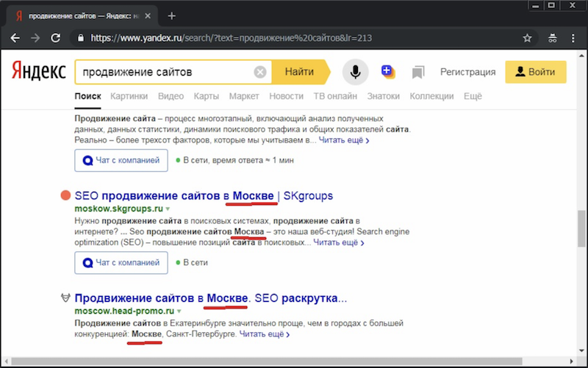Open the Chrome three-dot menu
This screenshot has width=588, height=368.
point(573,38)
